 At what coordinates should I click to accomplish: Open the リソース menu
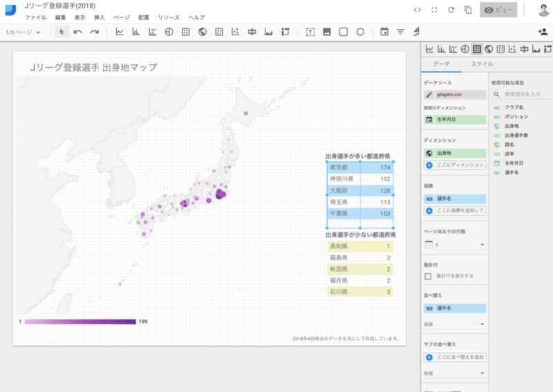(x=169, y=17)
